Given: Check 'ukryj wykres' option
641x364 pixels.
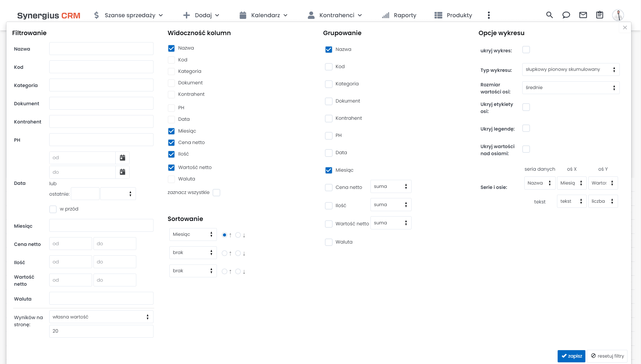Looking at the screenshot, I should coord(526,50).
